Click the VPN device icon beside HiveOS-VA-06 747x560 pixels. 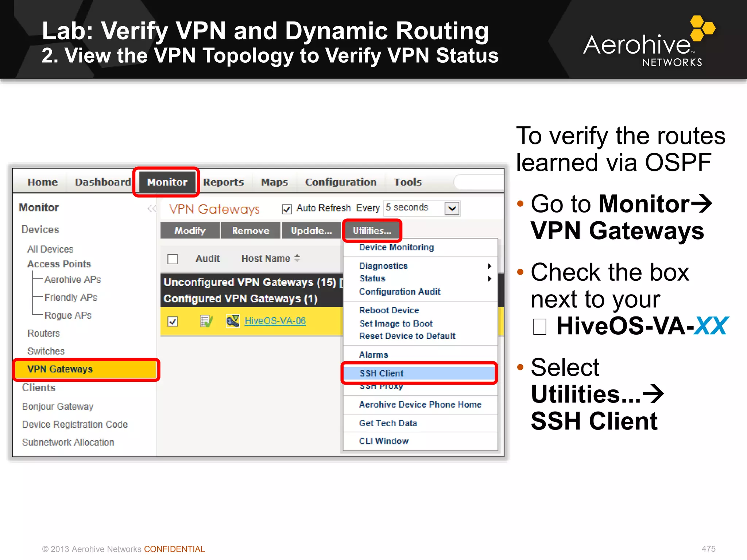coord(233,321)
